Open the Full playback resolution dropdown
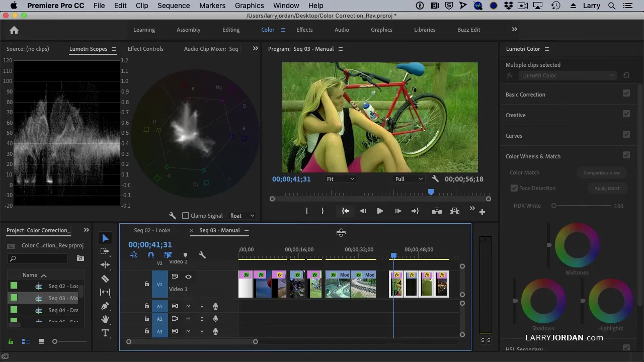Screen dimensions: 644x362 pyautogui.click(x=409, y=179)
